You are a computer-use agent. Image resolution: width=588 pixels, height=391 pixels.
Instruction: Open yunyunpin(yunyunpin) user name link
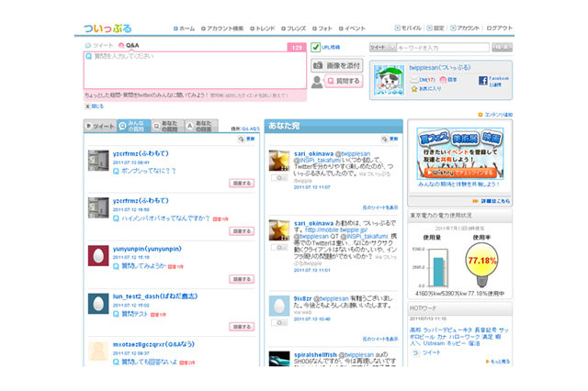147,249
